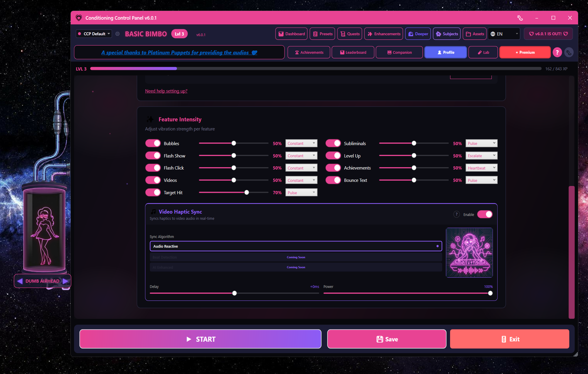Open Subliminals Pulse dropdown
The height and width of the screenshot is (374, 588).
(481, 143)
